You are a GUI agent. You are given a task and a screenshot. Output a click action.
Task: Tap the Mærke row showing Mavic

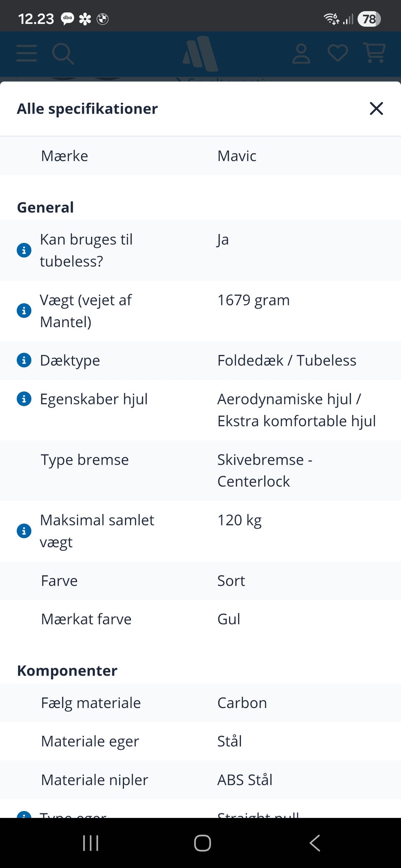click(200, 156)
